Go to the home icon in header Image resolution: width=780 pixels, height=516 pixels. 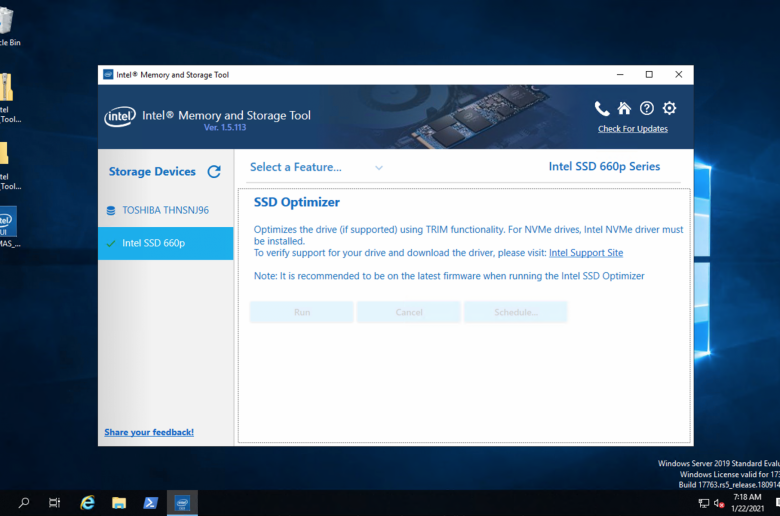[x=624, y=108]
